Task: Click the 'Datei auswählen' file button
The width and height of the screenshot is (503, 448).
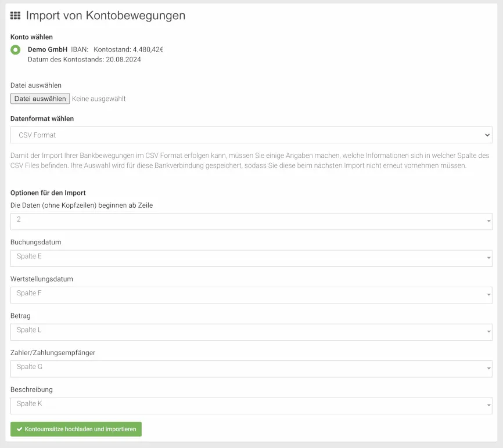Action: tap(40, 99)
